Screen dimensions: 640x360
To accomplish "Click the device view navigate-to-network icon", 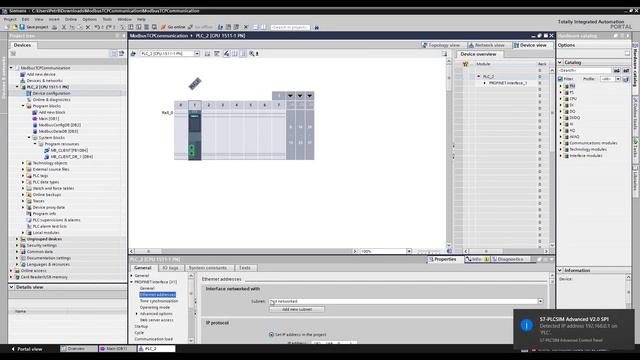I will (x=133, y=53).
